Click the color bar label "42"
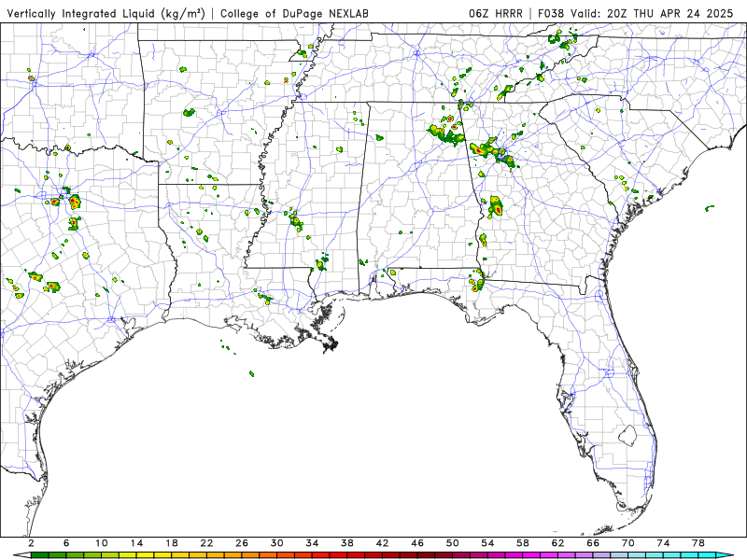 pos(383,543)
